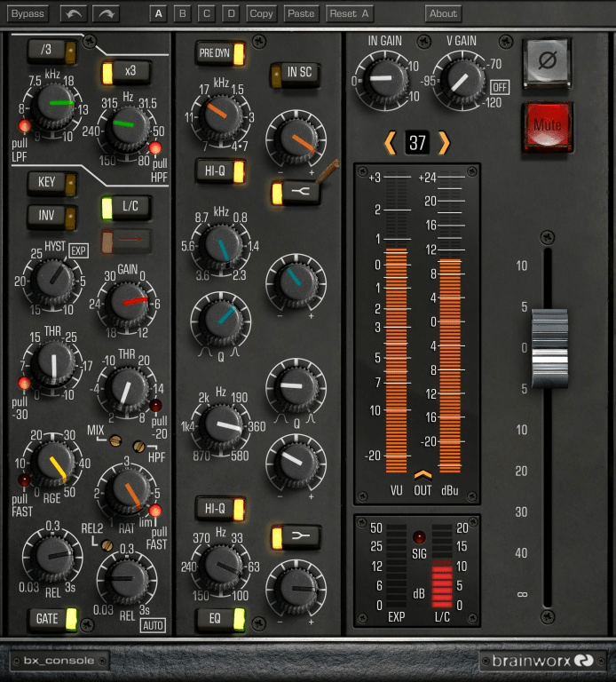Click the gate THR knob
The width and height of the screenshot is (616, 682).
coord(53,364)
